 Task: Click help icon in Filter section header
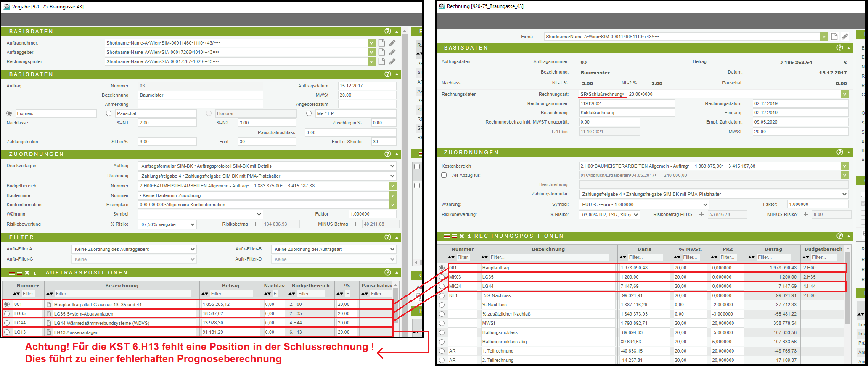[x=387, y=237]
